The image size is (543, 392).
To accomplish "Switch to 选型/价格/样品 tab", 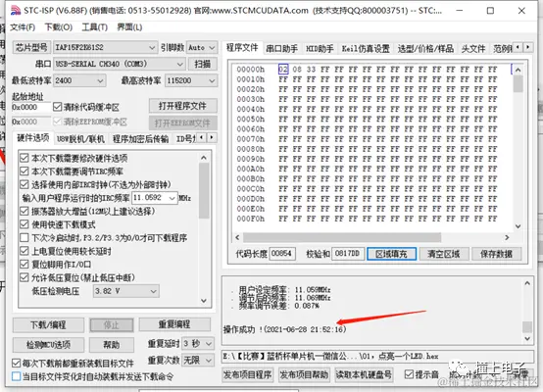I will point(425,49).
